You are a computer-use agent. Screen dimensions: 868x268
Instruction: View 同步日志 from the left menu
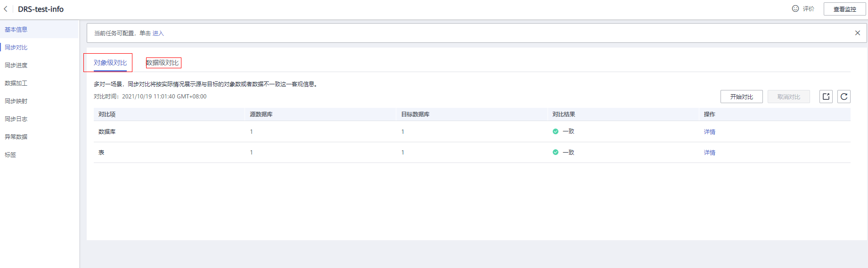pos(16,119)
